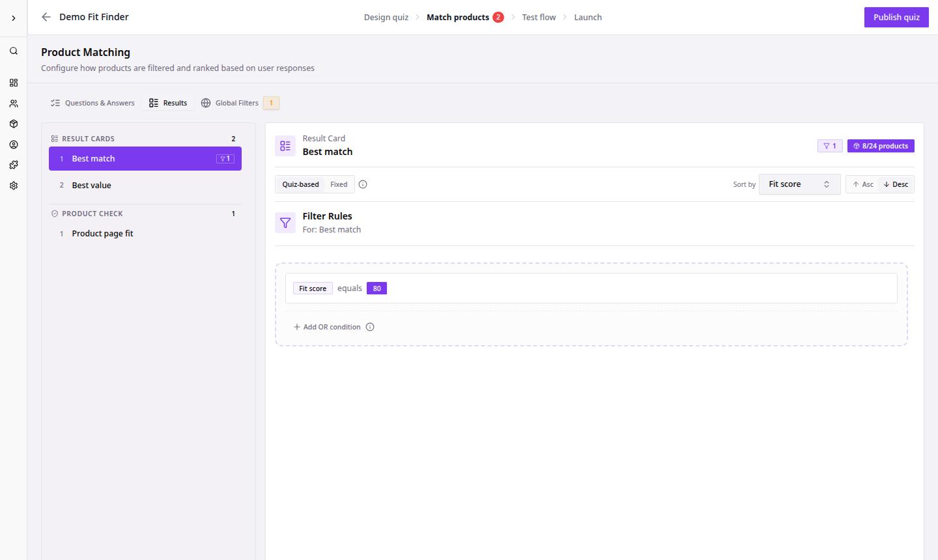This screenshot has width=938, height=560.
Task: Click the Result Card list icon
Action: 285,146
